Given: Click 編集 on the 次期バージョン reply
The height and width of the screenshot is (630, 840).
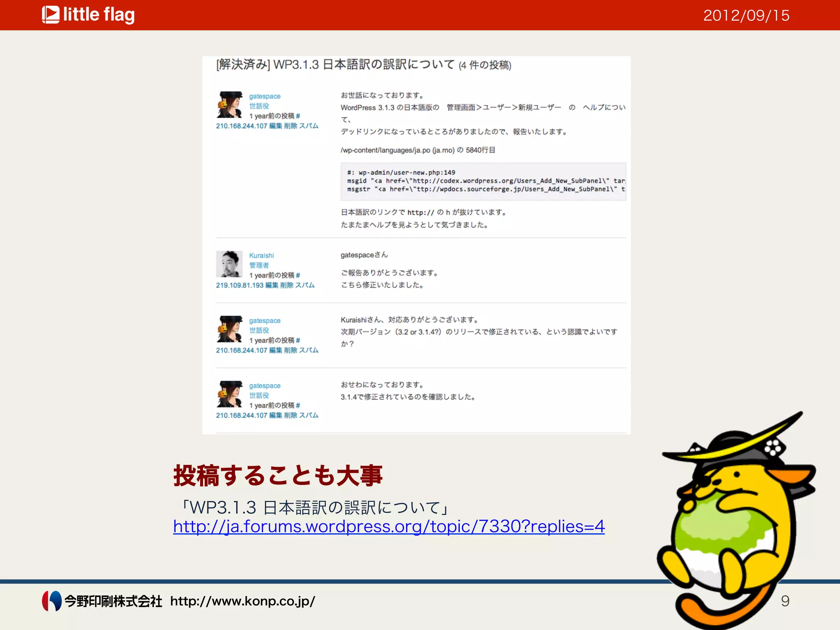Looking at the screenshot, I should pos(276,350).
